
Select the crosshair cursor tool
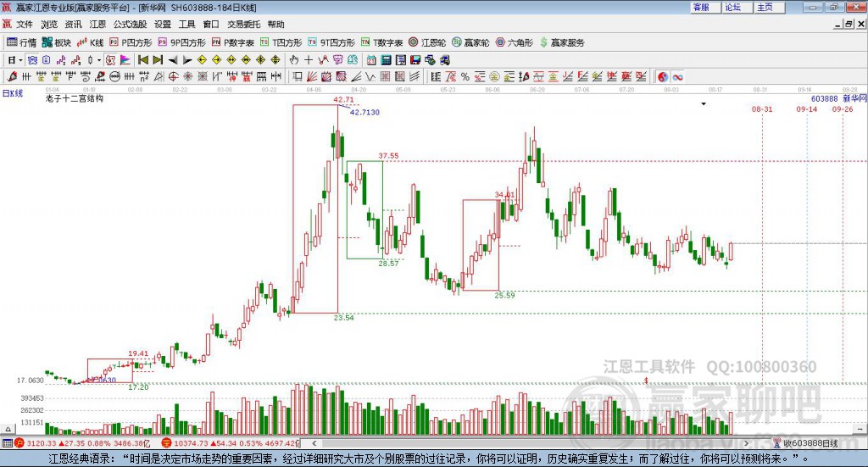tap(309, 60)
